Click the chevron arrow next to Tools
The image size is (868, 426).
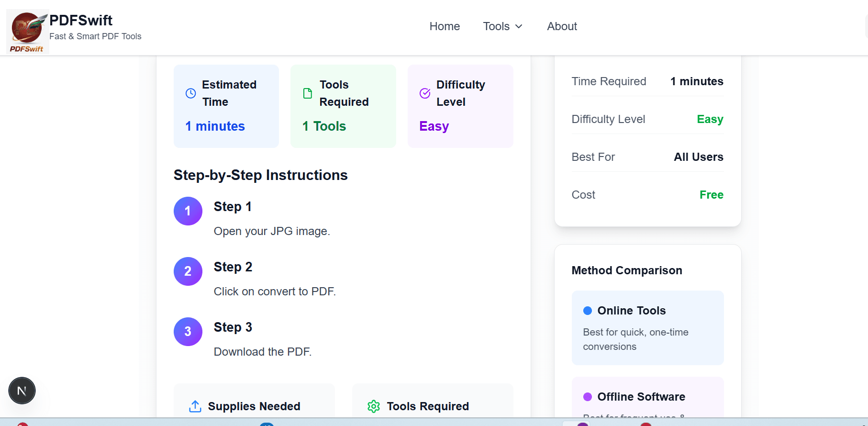(x=519, y=26)
